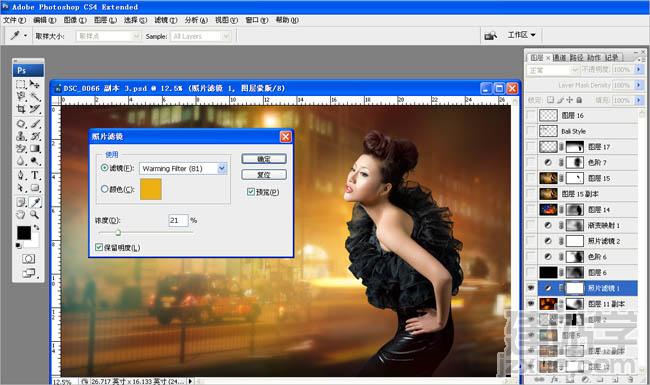Toggle Quick Mask mode in toolbox
650x385 pixels.
pyautogui.click(x=28, y=259)
